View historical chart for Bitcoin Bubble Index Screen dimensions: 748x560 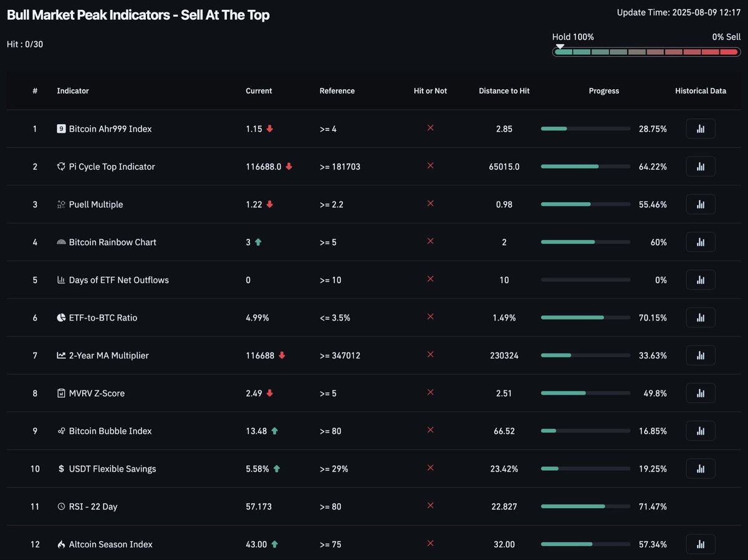coord(700,430)
